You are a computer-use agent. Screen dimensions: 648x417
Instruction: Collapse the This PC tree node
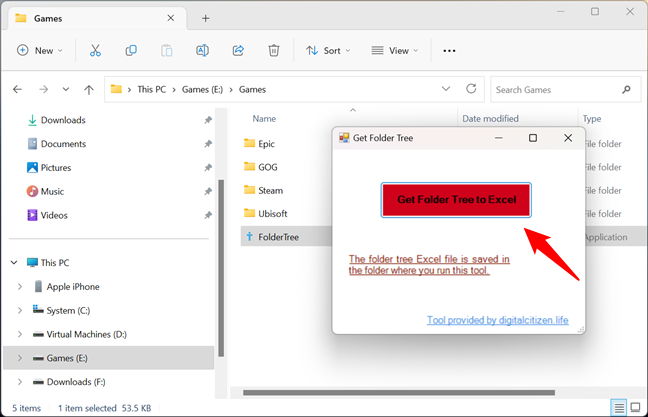tap(14, 262)
